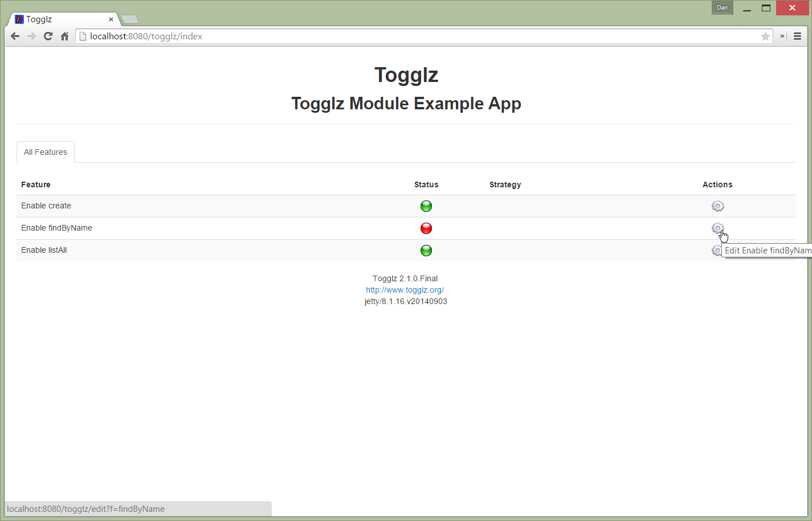Click the 'Togglz 2.1.0.Final' version text
The image size is (812, 521).
(x=405, y=278)
